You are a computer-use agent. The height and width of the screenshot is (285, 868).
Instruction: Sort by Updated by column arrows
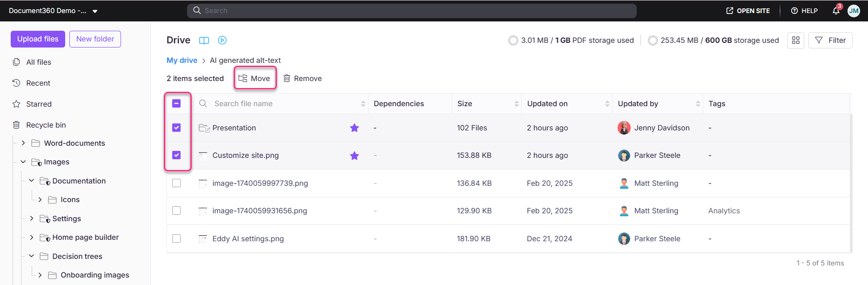point(698,104)
